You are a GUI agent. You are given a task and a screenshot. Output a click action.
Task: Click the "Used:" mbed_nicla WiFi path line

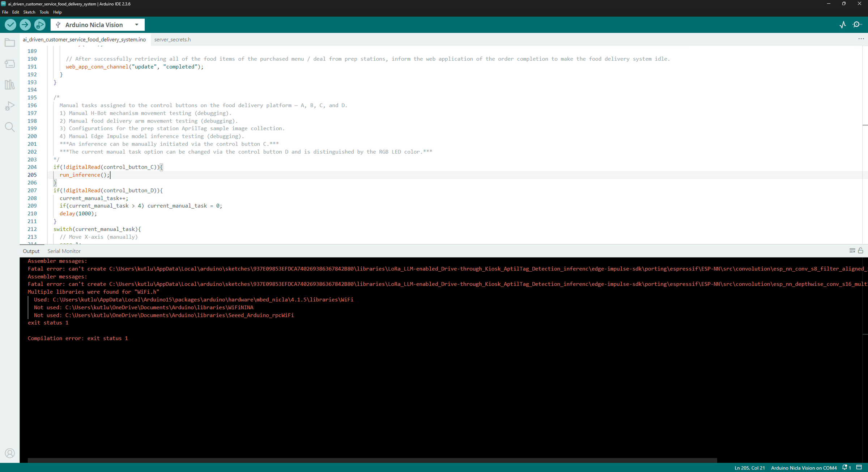point(193,300)
